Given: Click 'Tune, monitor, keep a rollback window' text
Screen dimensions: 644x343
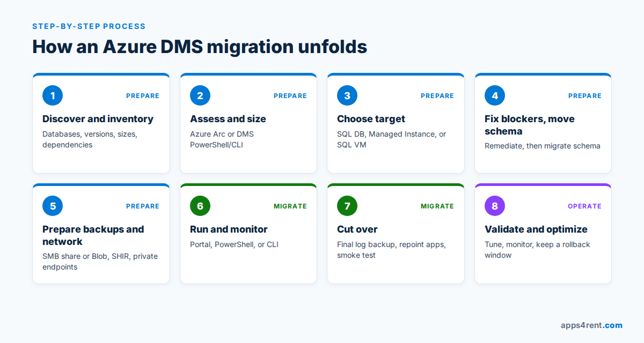Looking at the screenshot, I should tap(537, 250).
